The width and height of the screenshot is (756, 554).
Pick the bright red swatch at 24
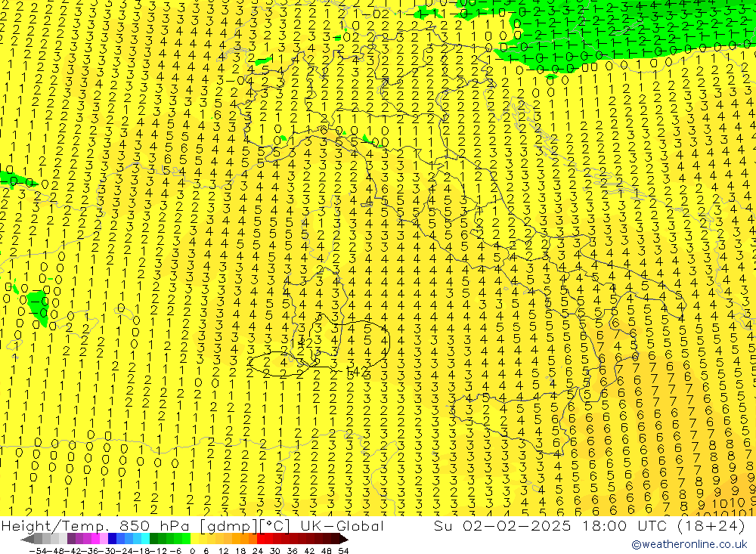(x=261, y=539)
